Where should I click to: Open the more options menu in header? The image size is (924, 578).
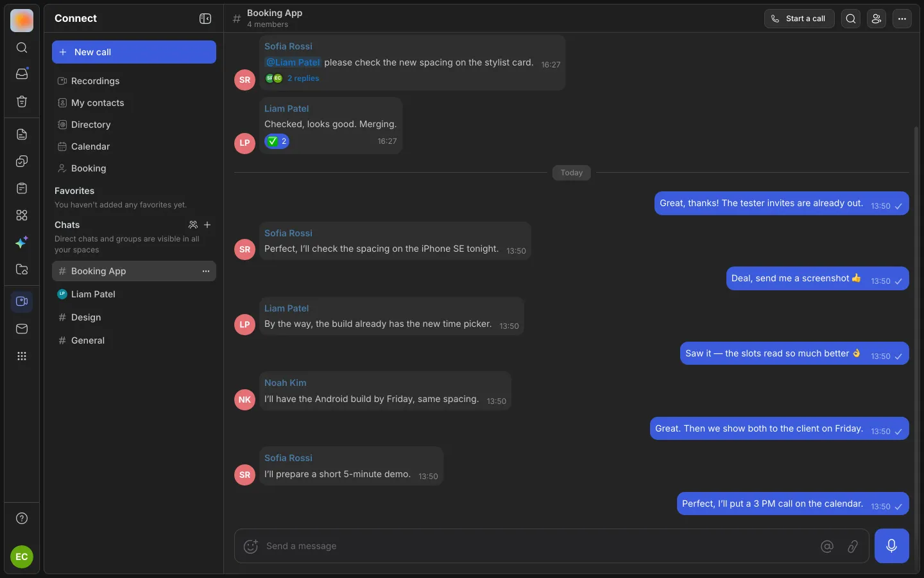(x=902, y=19)
